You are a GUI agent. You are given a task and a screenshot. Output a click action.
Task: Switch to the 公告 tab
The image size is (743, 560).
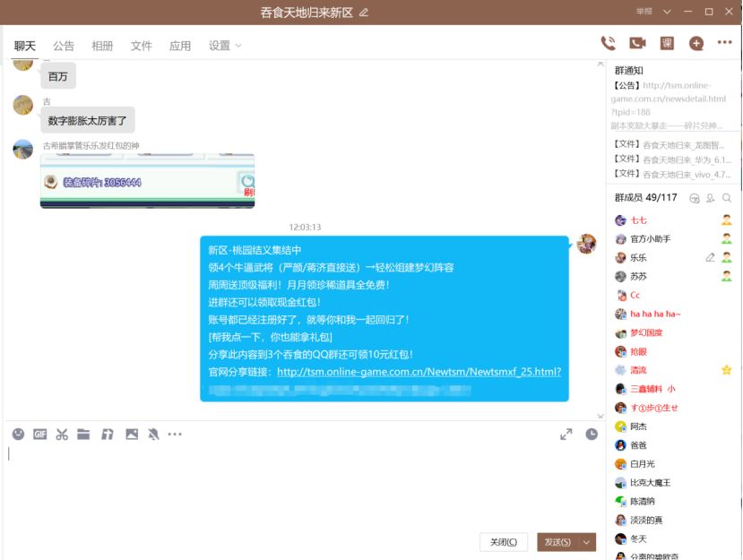(x=64, y=46)
